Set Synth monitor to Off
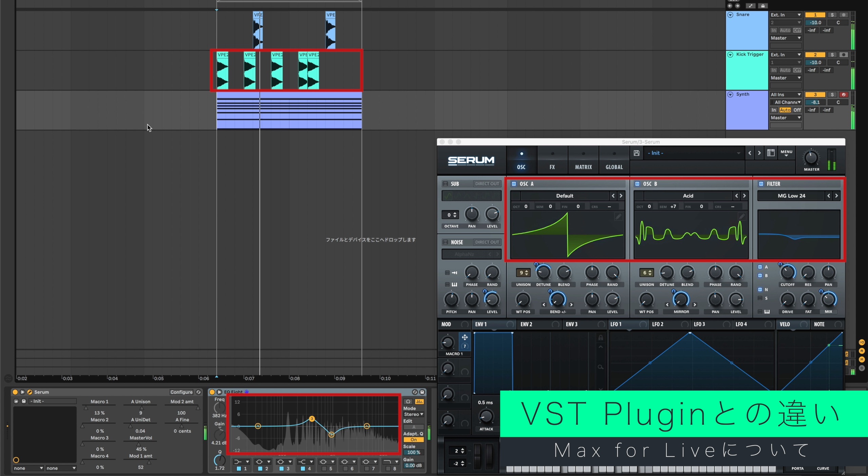Screen dimensions: 868x476 pyautogui.click(x=797, y=110)
